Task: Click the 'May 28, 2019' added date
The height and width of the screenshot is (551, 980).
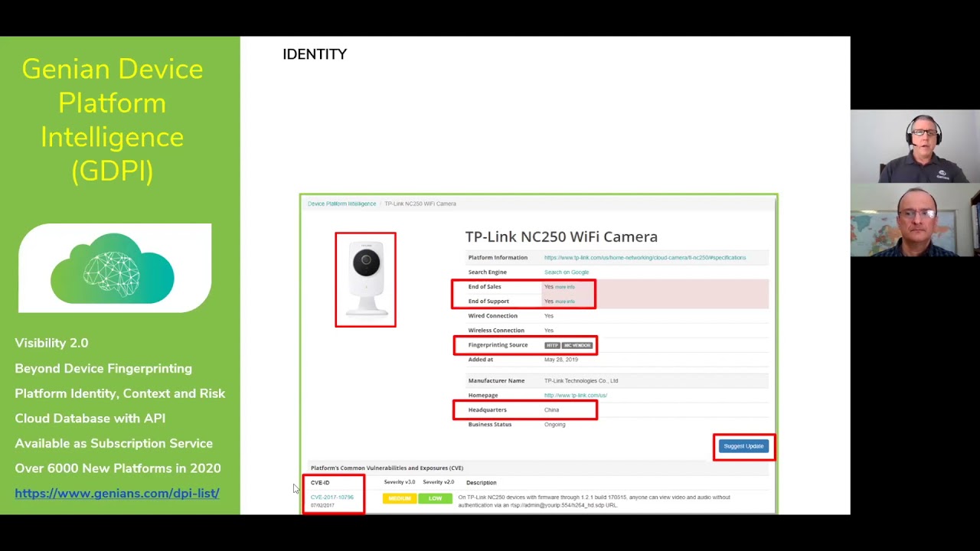Action: click(x=561, y=360)
